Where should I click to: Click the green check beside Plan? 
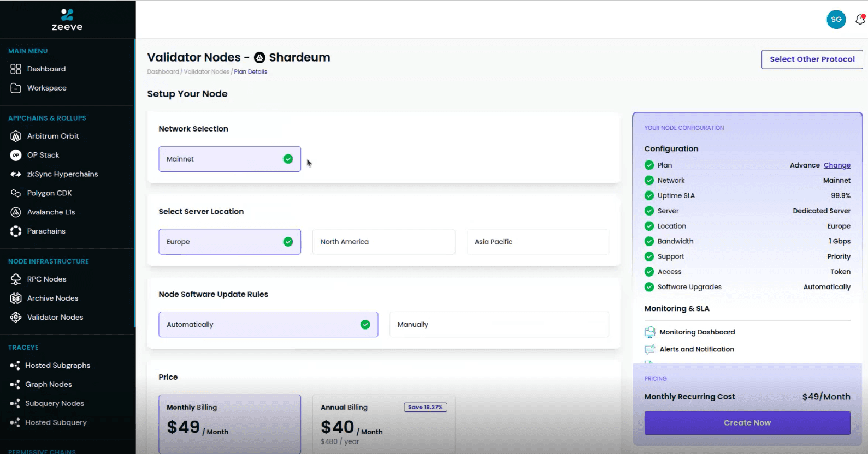pyautogui.click(x=649, y=165)
